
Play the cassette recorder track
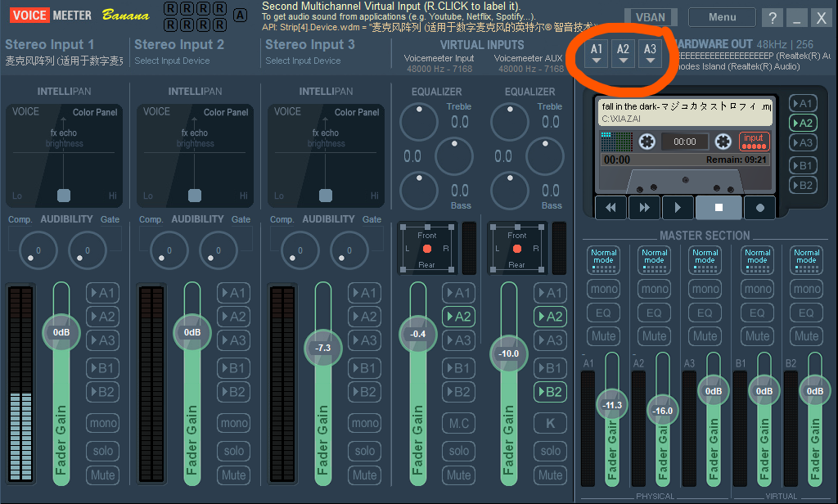[678, 207]
